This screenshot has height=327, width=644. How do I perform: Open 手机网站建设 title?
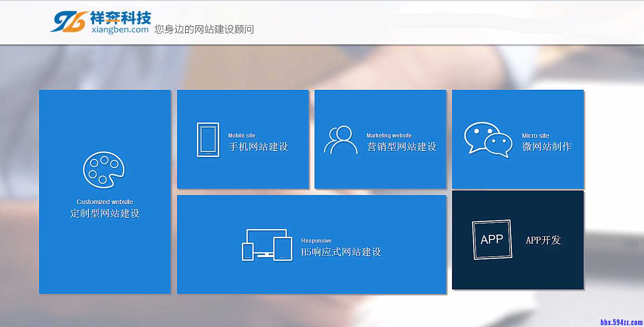click(x=258, y=146)
